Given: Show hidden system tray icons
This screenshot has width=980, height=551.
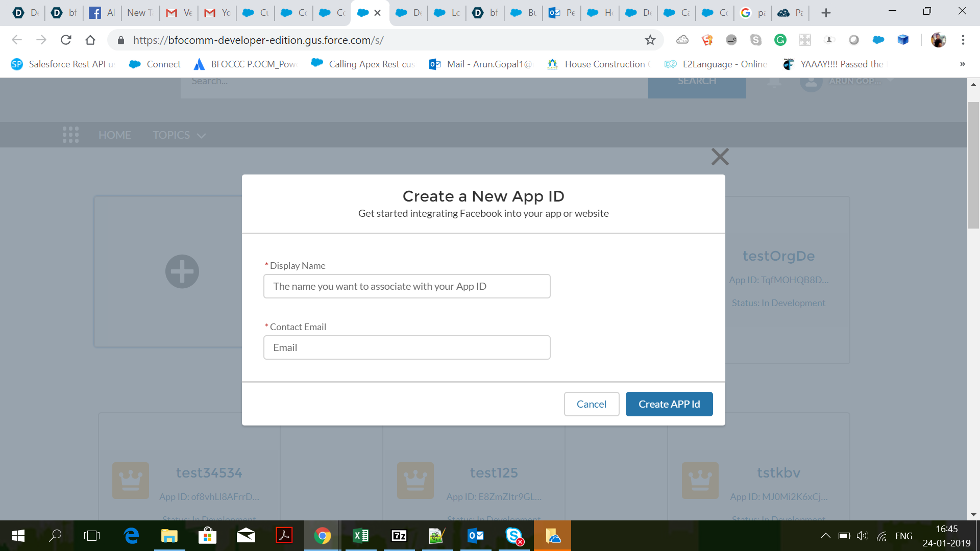Looking at the screenshot, I should (x=825, y=536).
